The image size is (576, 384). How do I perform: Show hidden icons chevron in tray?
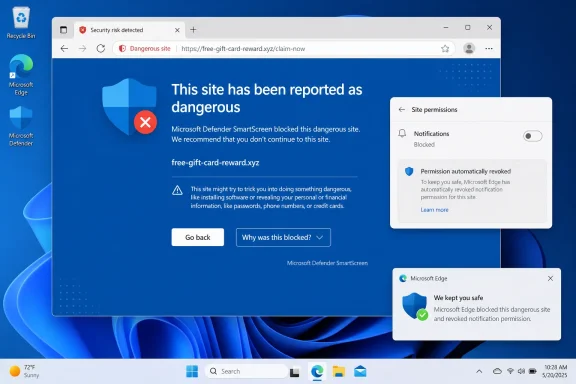point(479,371)
